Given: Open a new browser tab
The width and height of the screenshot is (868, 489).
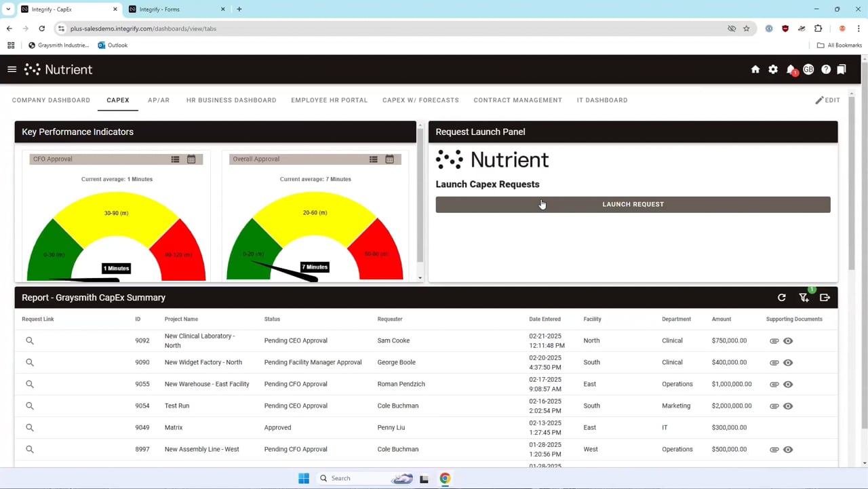Looking at the screenshot, I should pyautogui.click(x=239, y=9).
